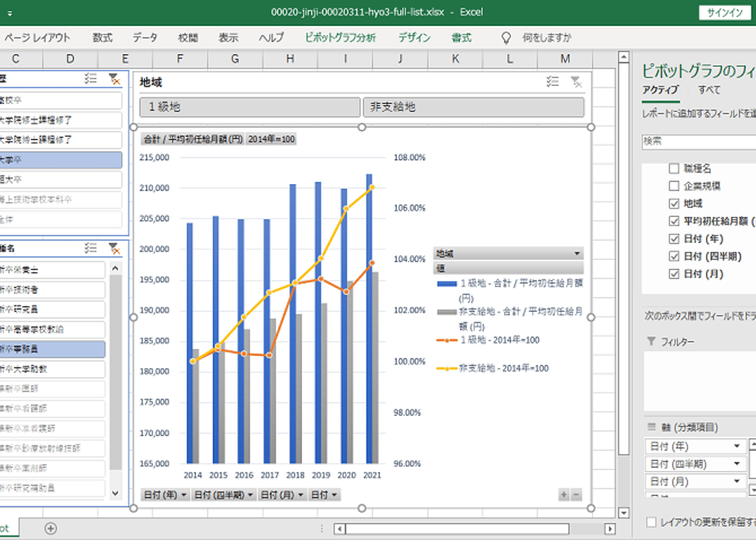The height and width of the screenshot is (540, 756).
Task: Click the サインイン button
Action: [x=725, y=13]
